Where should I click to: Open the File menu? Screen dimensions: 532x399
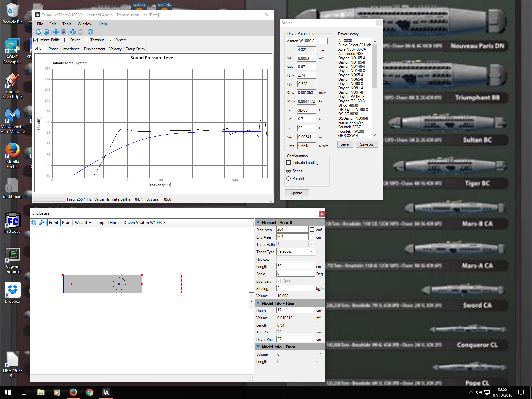40,24
